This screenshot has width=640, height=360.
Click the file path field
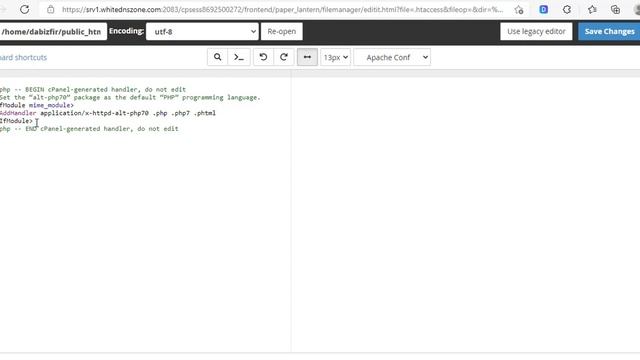[53, 31]
